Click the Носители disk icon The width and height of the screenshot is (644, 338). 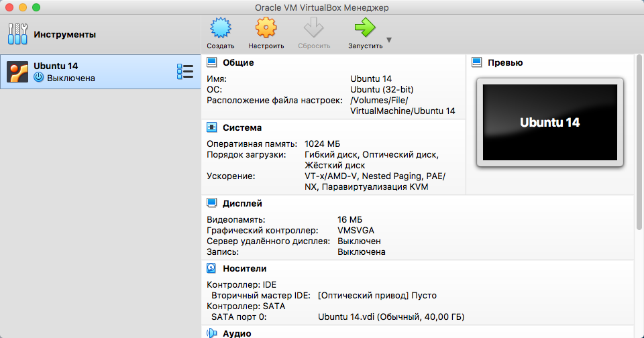[211, 268]
